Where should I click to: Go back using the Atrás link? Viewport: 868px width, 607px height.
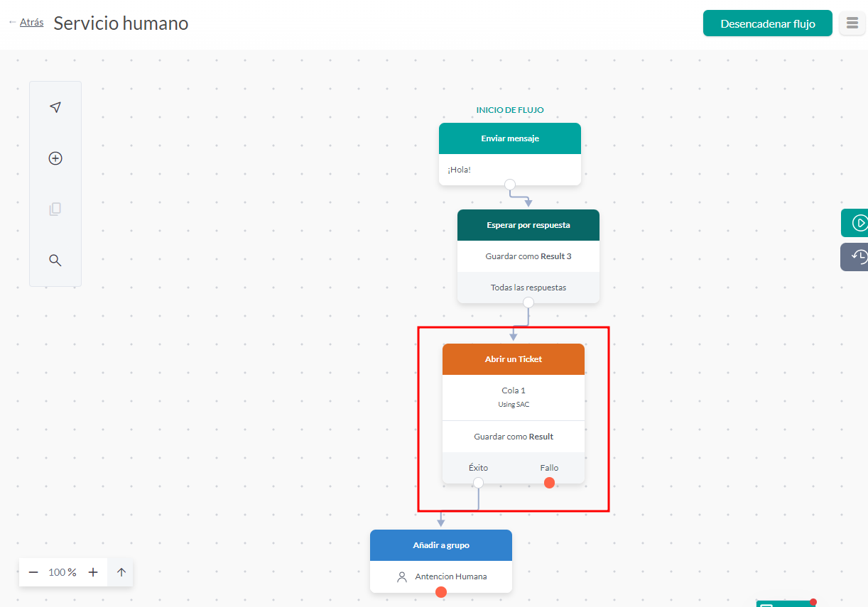pos(31,22)
